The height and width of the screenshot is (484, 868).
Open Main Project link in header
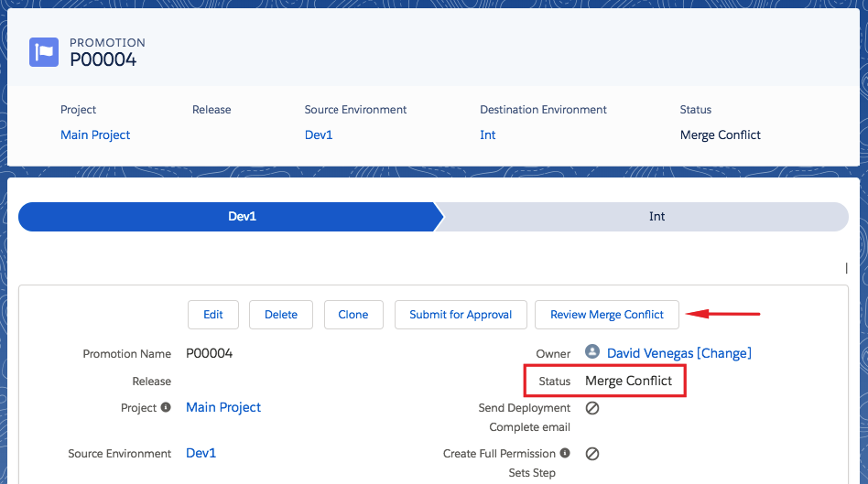point(95,135)
